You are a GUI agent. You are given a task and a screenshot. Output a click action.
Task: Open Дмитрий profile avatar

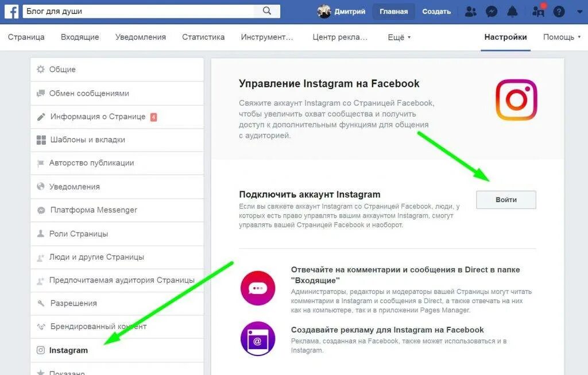[x=324, y=11]
